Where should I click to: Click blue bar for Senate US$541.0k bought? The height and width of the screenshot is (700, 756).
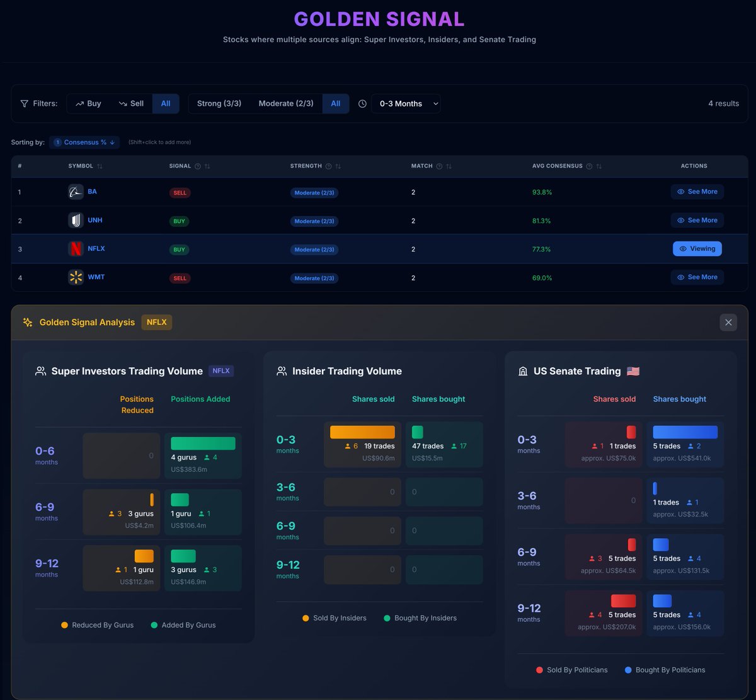[685, 432]
